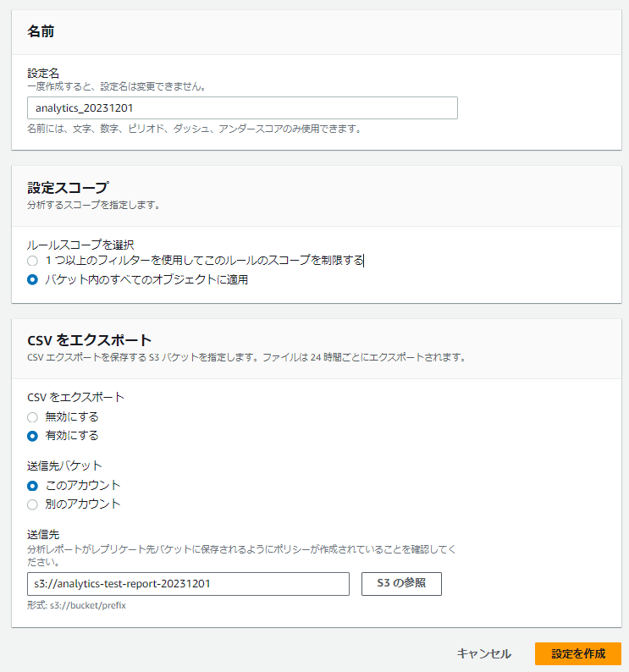Click the 設定名 field label
This screenshot has width=629, height=672.
click(43, 74)
